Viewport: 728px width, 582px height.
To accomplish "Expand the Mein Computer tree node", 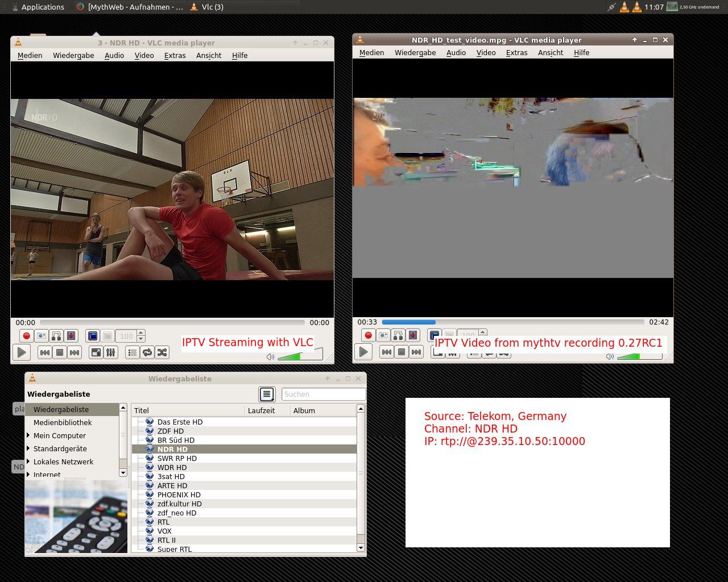I will tap(28, 435).
